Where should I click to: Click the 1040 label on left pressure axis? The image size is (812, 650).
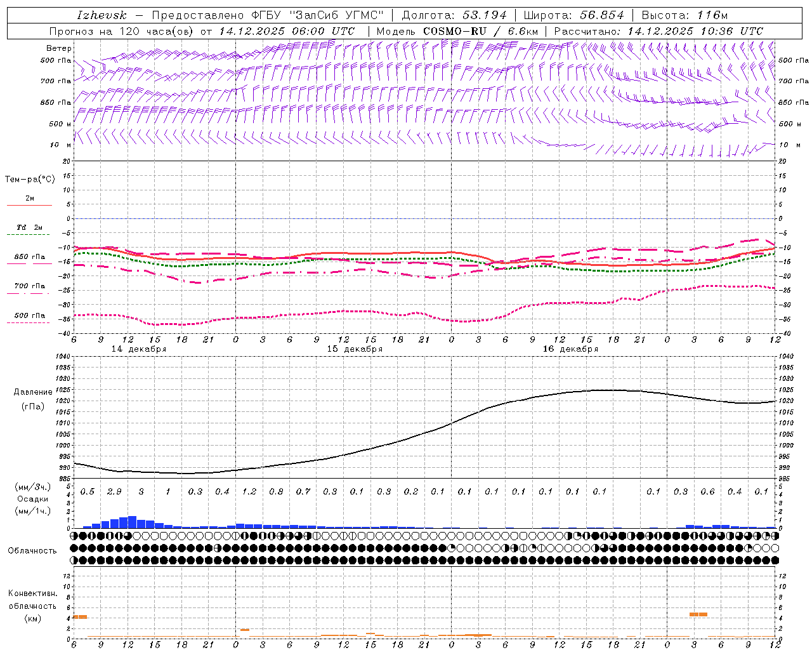[x=62, y=356]
